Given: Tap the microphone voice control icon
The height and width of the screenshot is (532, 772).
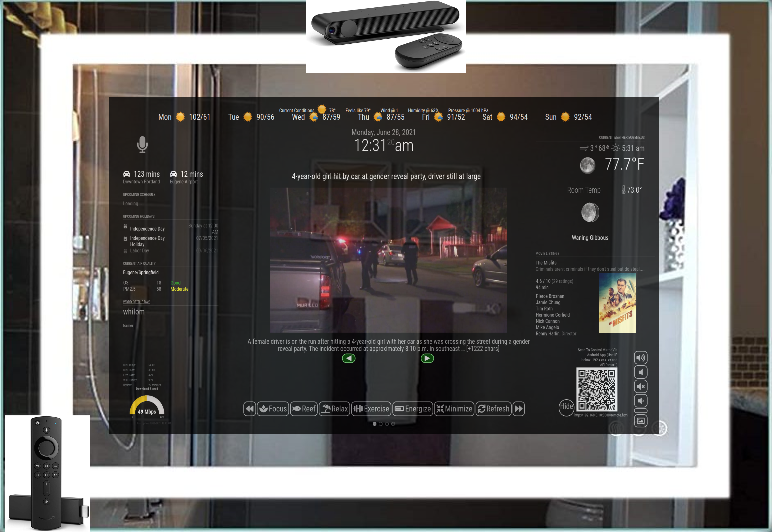Looking at the screenshot, I should 142,145.
